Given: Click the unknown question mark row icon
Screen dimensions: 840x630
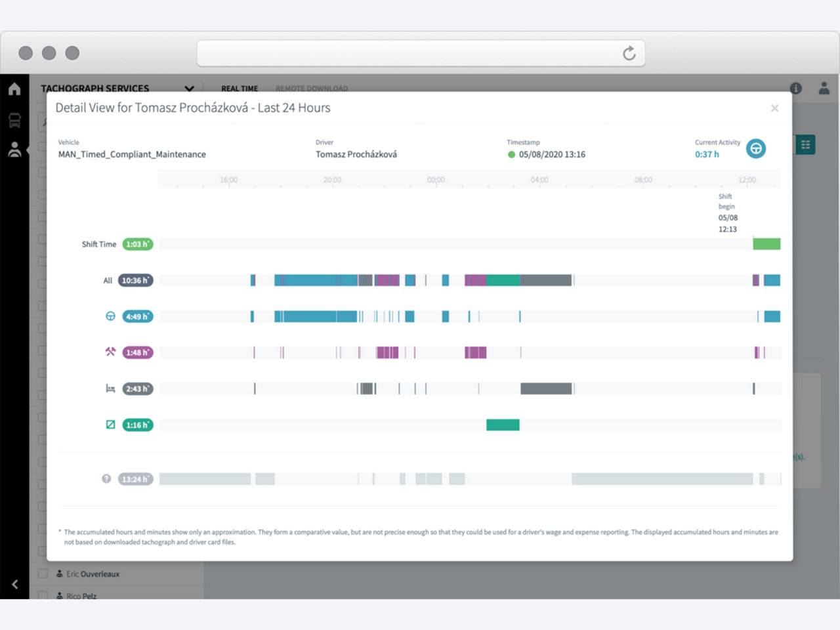Looking at the screenshot, I should pyautogui.click(x=106, y=479).
